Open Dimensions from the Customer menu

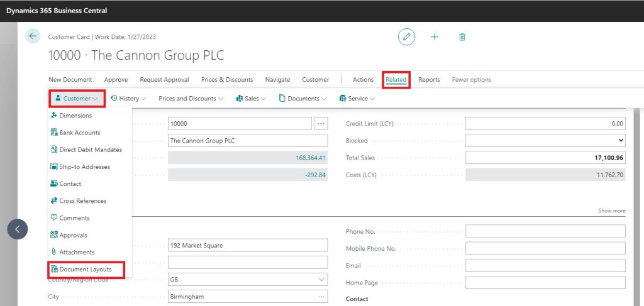pos(75,116)
